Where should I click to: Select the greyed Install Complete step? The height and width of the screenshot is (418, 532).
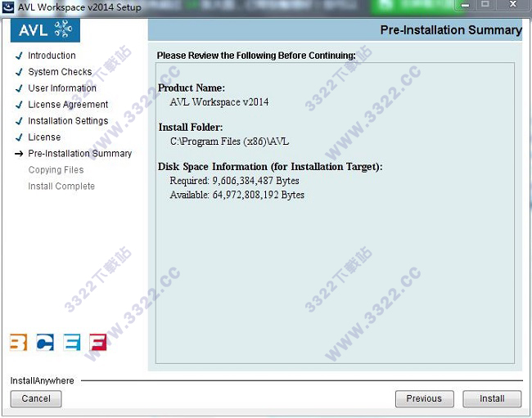click(61, 187)
